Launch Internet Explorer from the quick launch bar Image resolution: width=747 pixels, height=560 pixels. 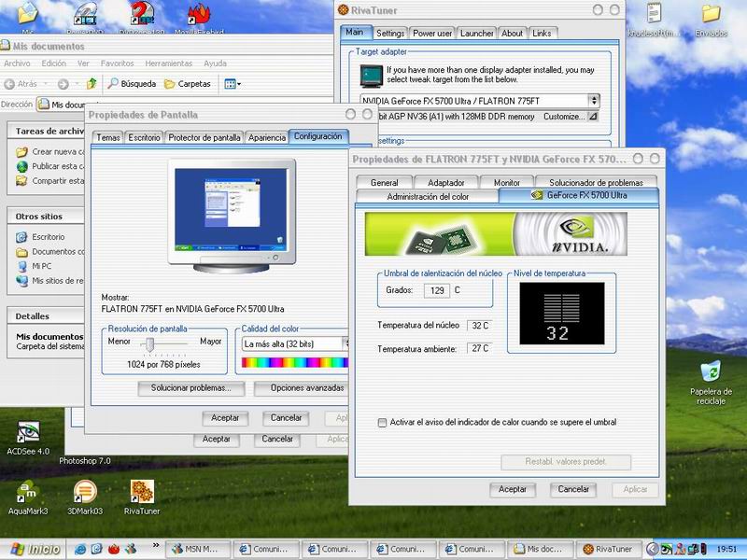click(x=80, y=549)
